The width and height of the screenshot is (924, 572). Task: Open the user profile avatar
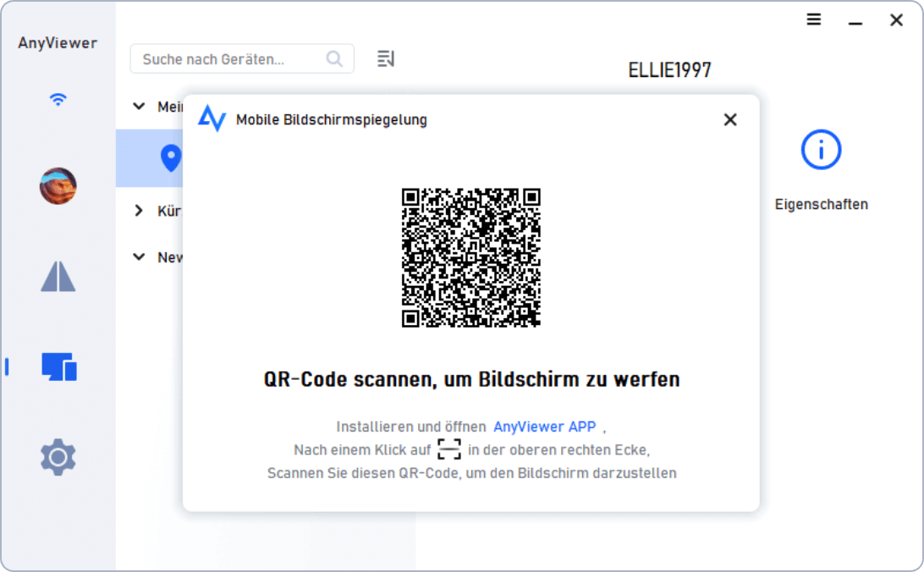point(58,185)
